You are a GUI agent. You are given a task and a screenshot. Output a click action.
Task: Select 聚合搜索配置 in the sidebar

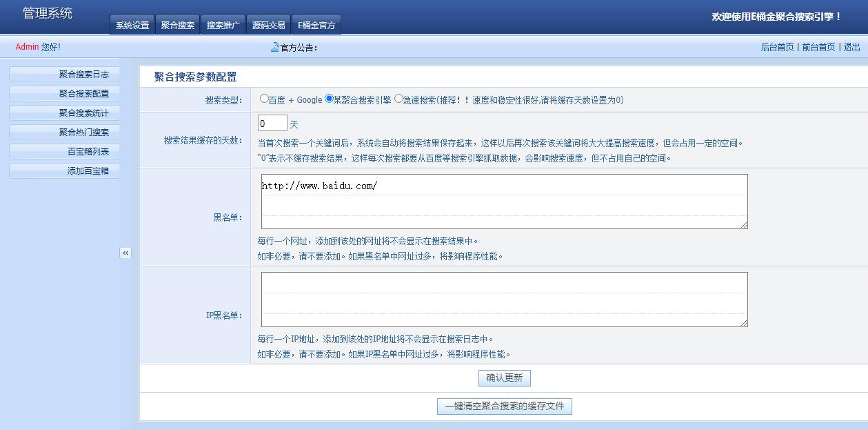pyautogui.click(x=64, y=94)
